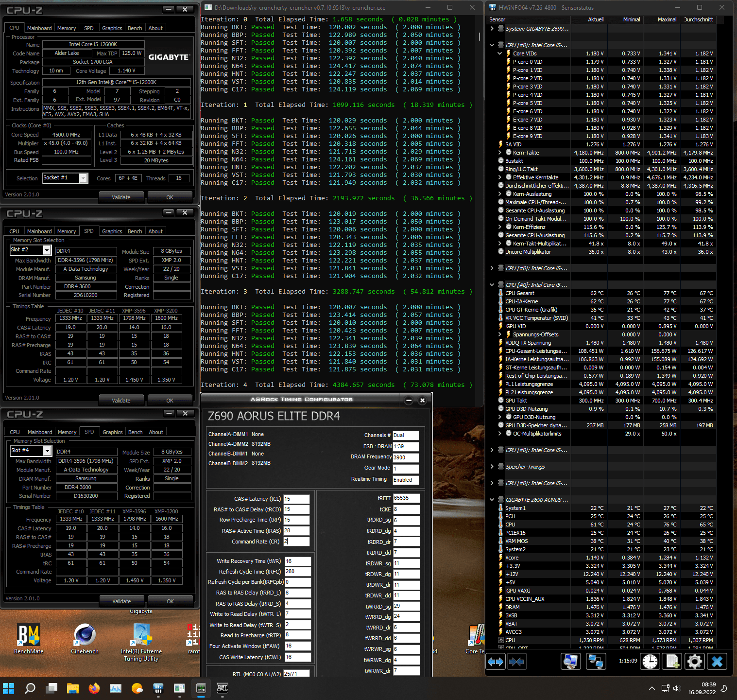Open HWiNFO networked computers icon
Viewport: 737px width, 700px height.
click(x=596, y=662)
